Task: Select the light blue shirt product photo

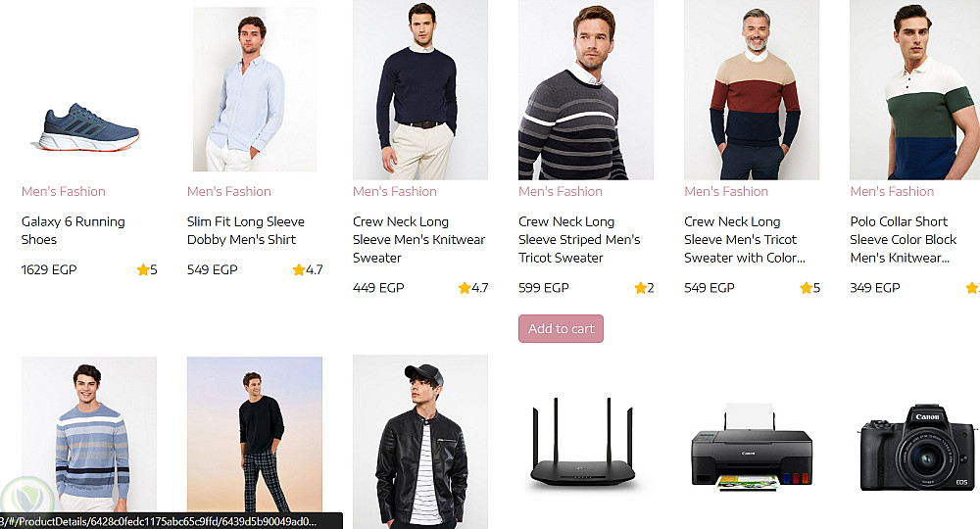Action: click(x=255, y=90)
